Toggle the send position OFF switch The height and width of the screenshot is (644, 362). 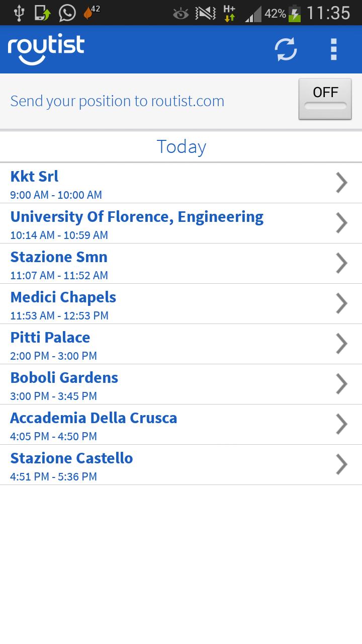point(325,99)
